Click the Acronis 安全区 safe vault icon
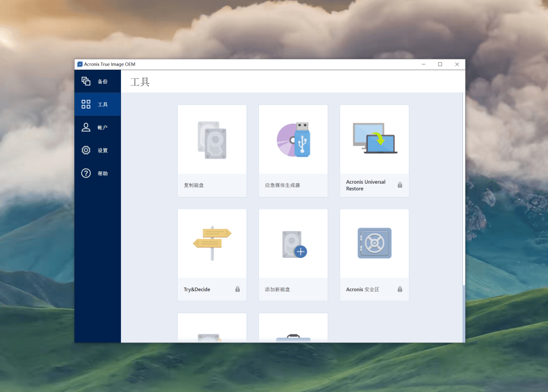This screenshot has height=392, width=548. 374,243
